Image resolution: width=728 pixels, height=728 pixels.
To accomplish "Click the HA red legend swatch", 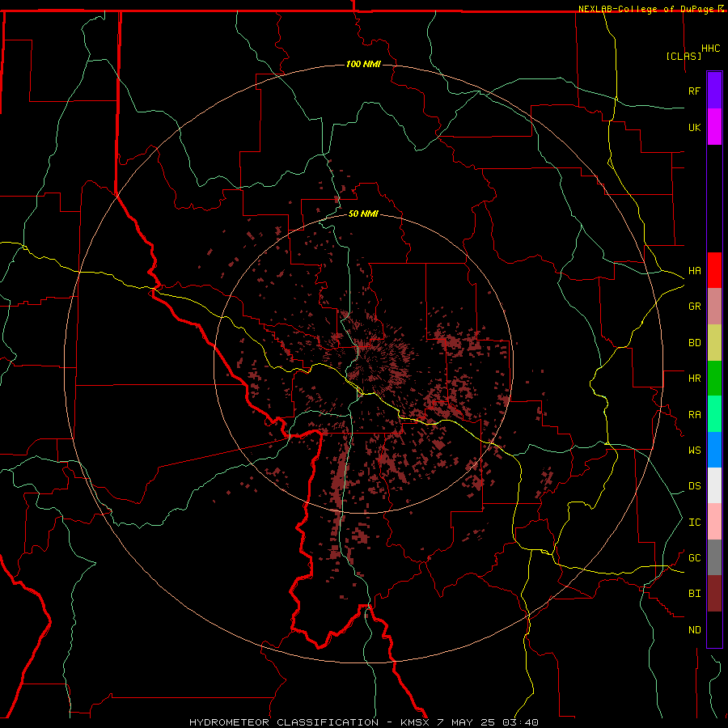I will pyautogui.click(x=714, y=270).
